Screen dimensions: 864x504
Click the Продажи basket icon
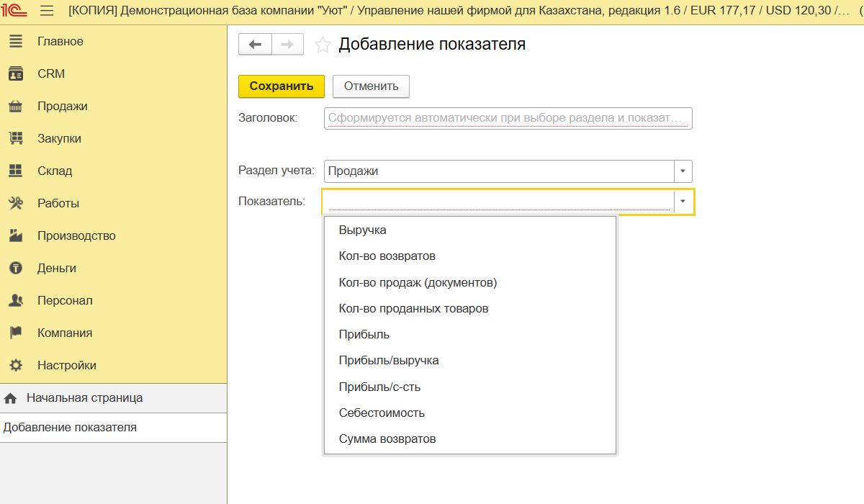pyautogui.click(x=16, y=107)
